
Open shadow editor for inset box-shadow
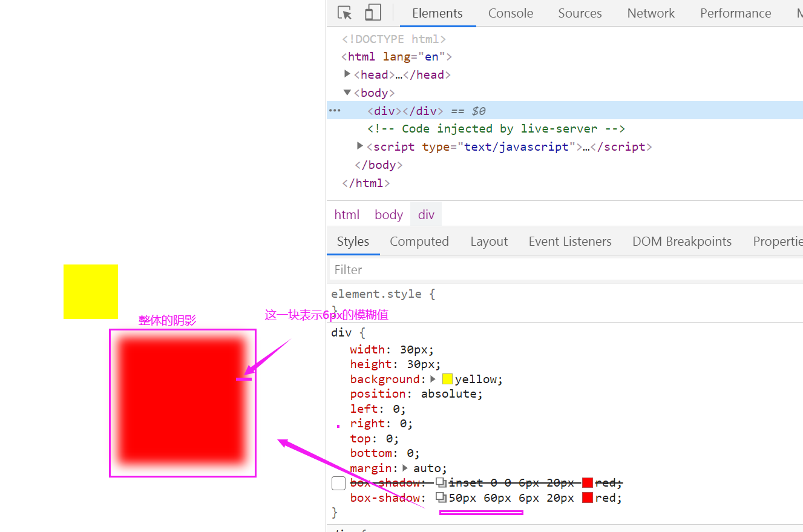(441, 483)
